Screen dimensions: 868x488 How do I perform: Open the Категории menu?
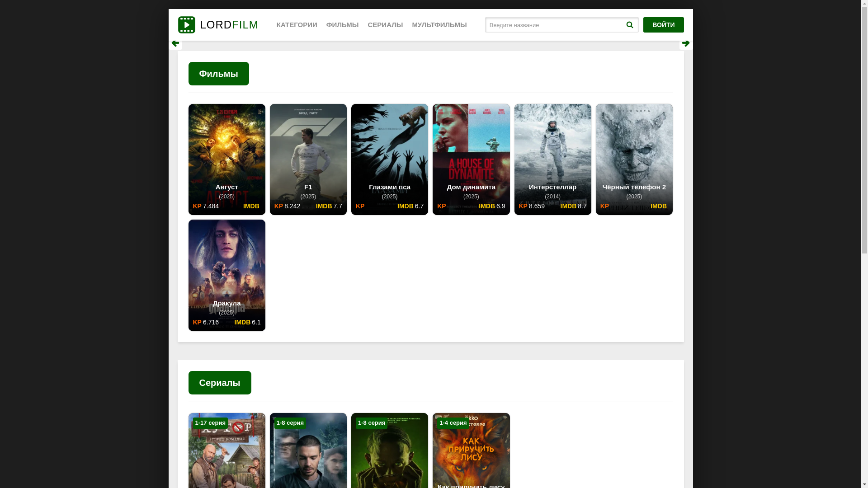(x=297, y=25)
